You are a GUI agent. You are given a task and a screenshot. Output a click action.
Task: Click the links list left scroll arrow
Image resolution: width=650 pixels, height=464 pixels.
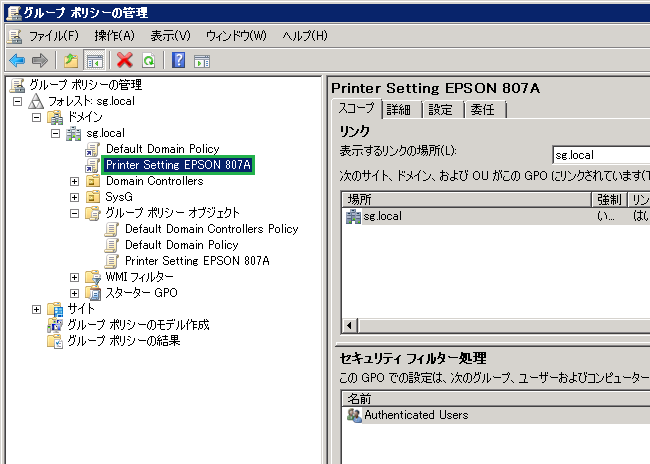pyautogui.click(x=350, y=326)
